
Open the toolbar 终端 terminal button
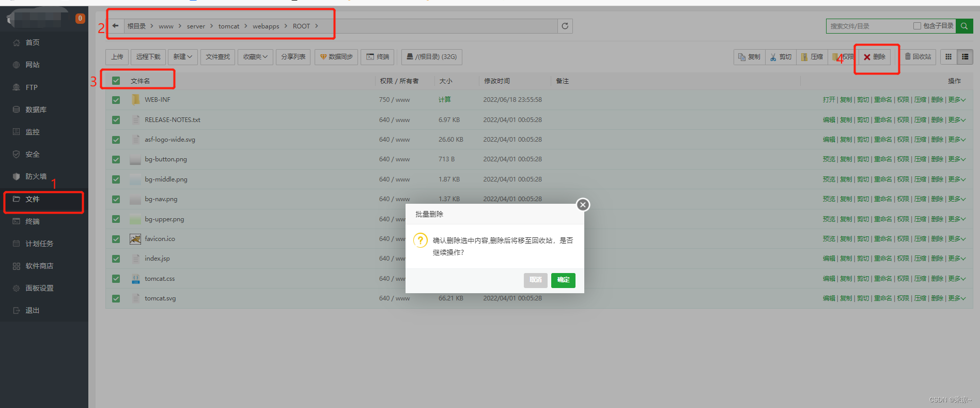click(378, 57)
